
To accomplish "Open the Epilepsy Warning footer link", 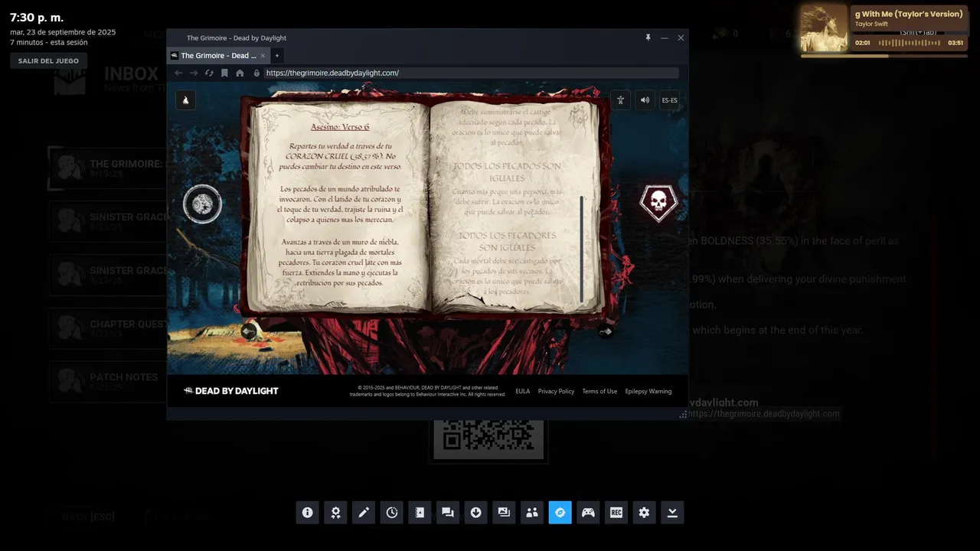I will pyautogui.click(x=648, y=391).
